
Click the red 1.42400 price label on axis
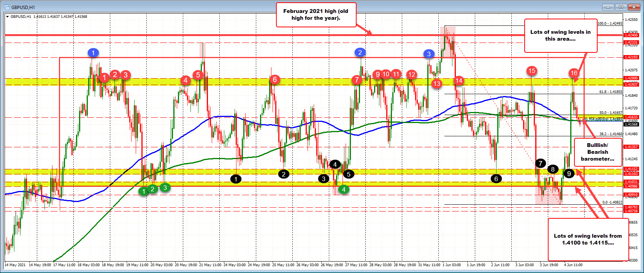pyautogui.click(x=631, y=35)
